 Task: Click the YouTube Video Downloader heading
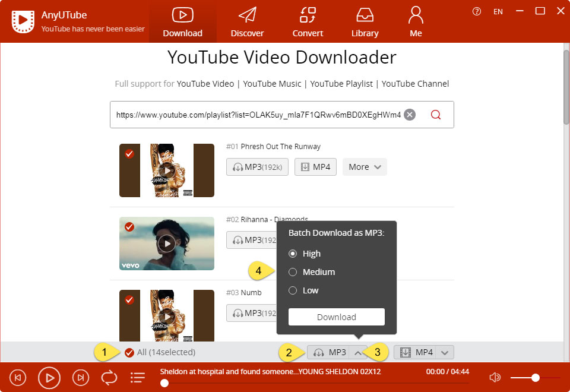(x=281, y=58)
